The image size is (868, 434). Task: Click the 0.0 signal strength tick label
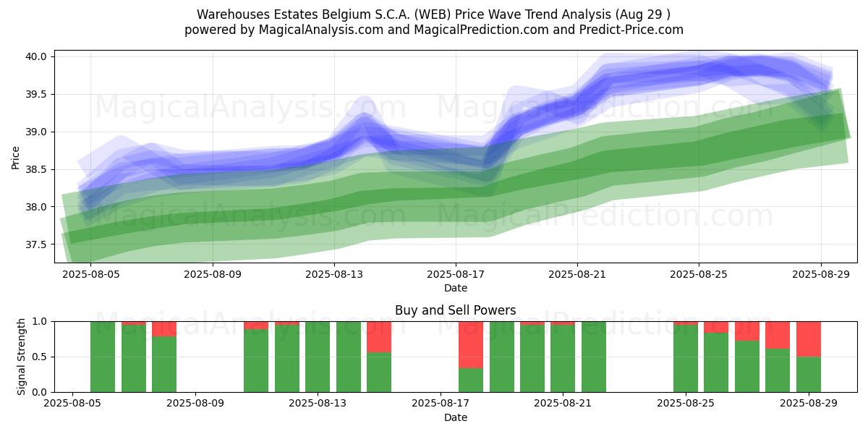pos(39,392)
